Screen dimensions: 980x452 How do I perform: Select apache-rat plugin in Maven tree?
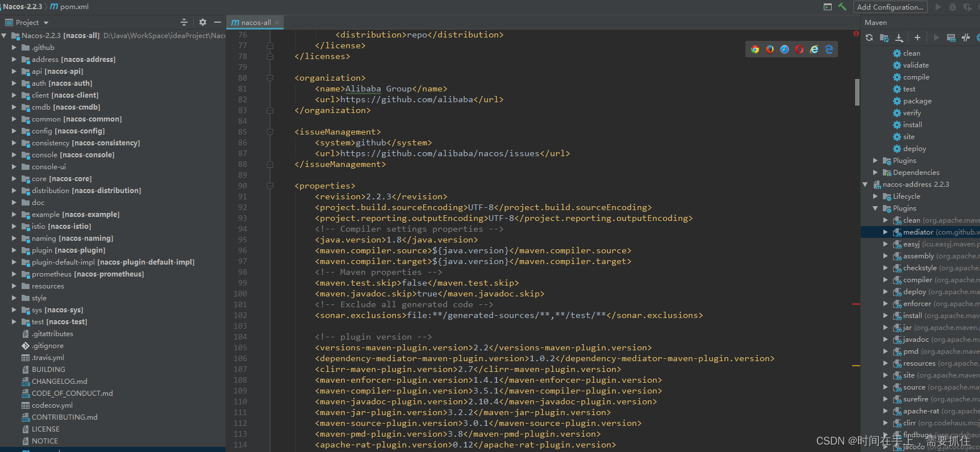pos(921,411)
